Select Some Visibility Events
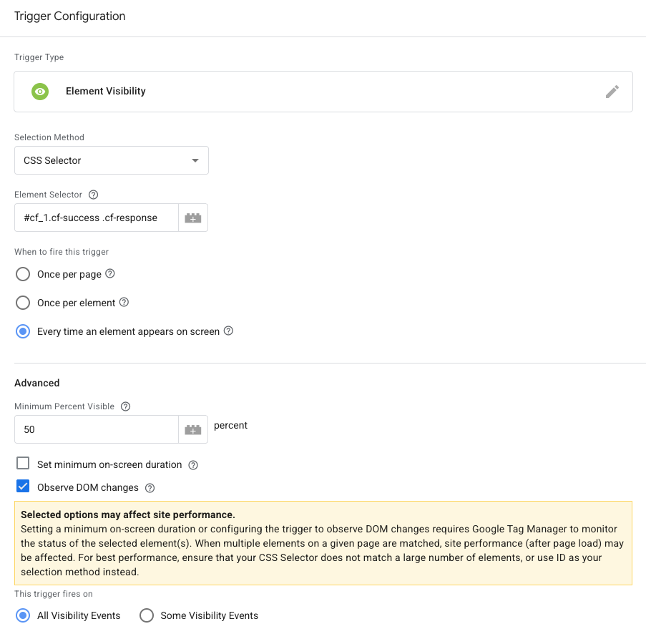Image resolution: width=646 pixels, height=644 pixels. pos(147,615)
